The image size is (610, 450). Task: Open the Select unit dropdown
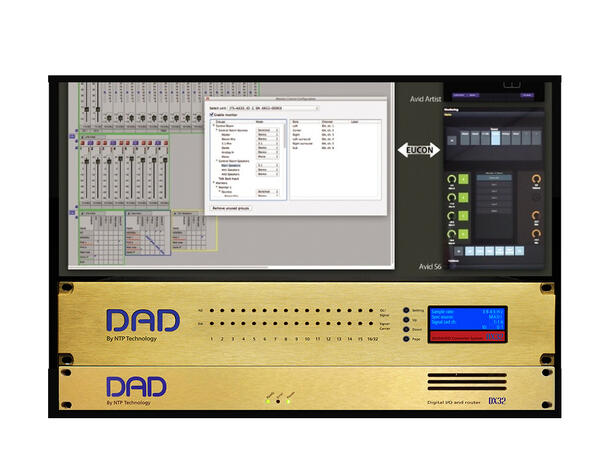click(x=273, y=108)
